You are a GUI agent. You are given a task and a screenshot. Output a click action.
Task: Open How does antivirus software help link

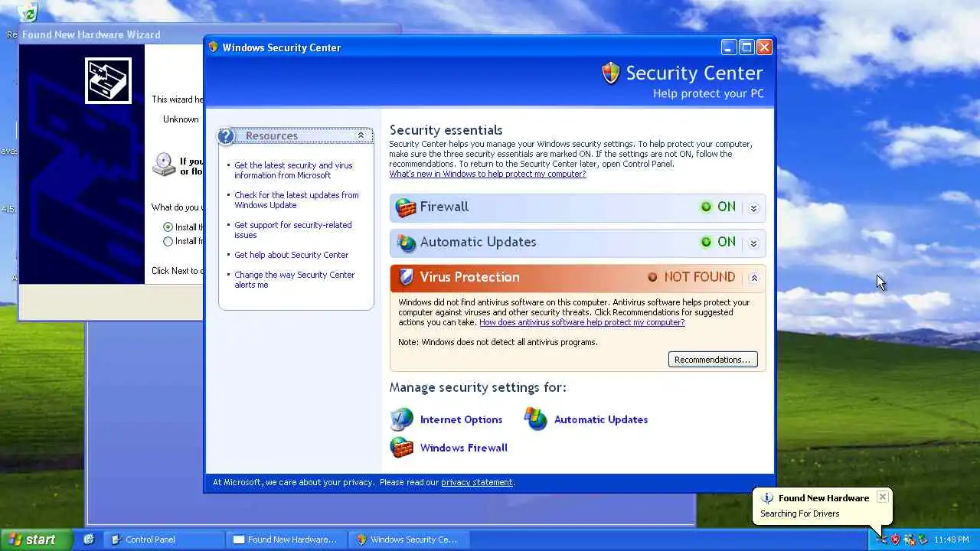tap(582, 322)
